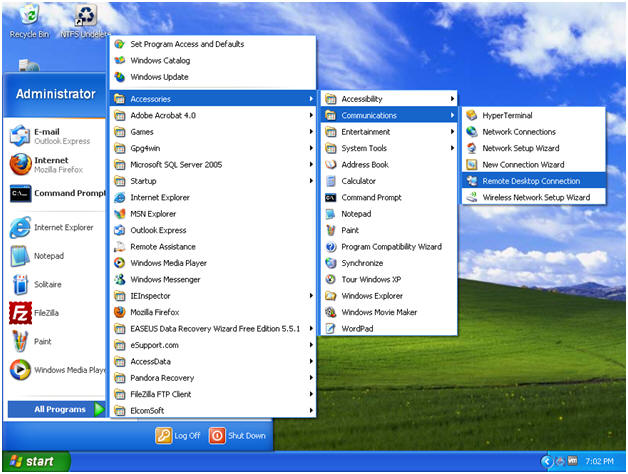Open the AccessData program folder
628x474 pixels.
[213, 361]
